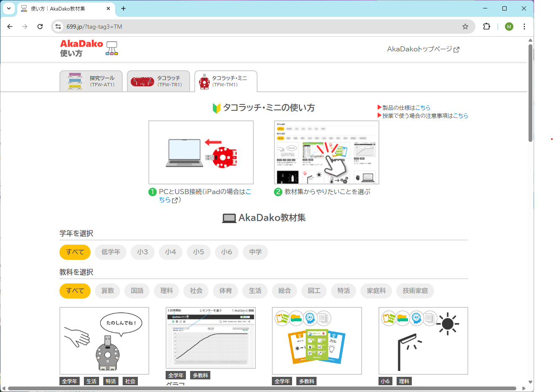The height and width of the screenshot is (392, 553).
Task: Open the AkaDakoトップページ link
Action: tap(423, 49)
